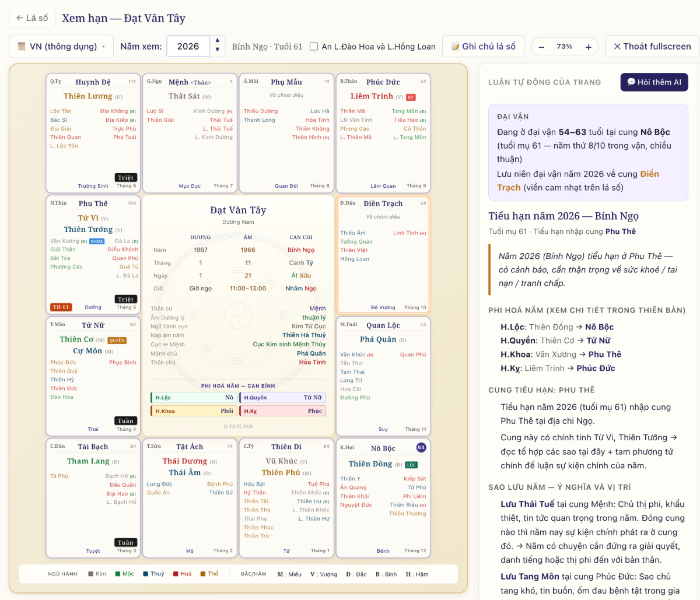Click the Tuần badge in Tài Bạch
The image size is (700, 600).
(126, 543)
